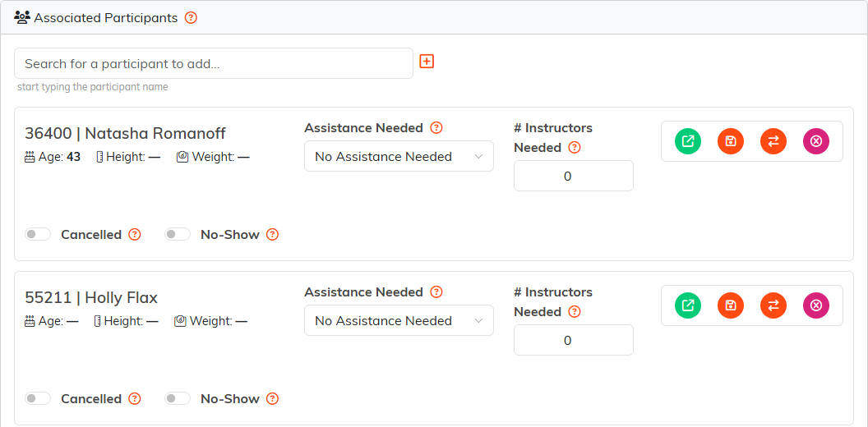Click # Instructors Needed help icon for Holly
868x427 pixels.
(x=575, y=311)
